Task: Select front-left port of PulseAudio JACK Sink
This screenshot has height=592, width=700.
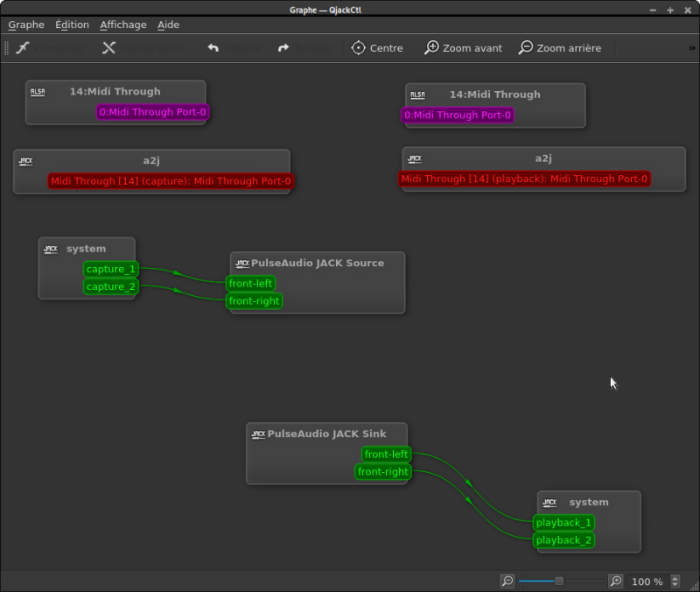Action: pyautogui.click(x=386, y=454)
